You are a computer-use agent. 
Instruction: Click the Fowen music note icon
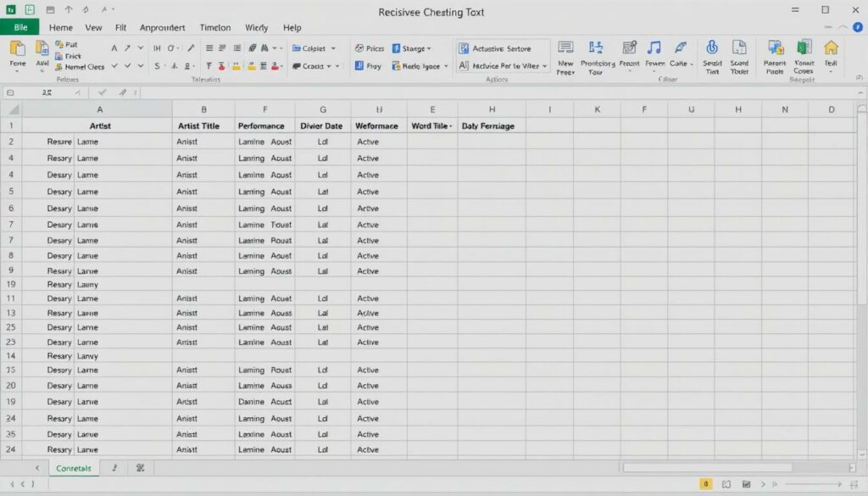[x=654, y=47]
